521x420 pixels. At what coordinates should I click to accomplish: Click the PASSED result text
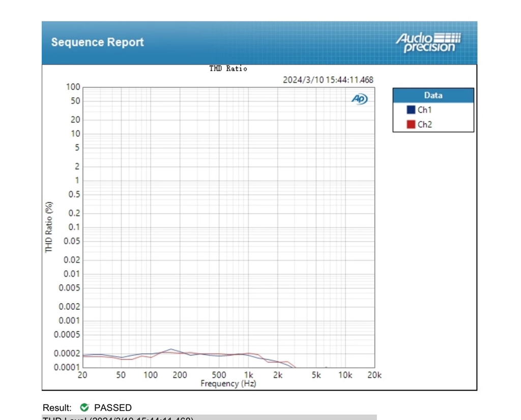[x=112, y=408]
